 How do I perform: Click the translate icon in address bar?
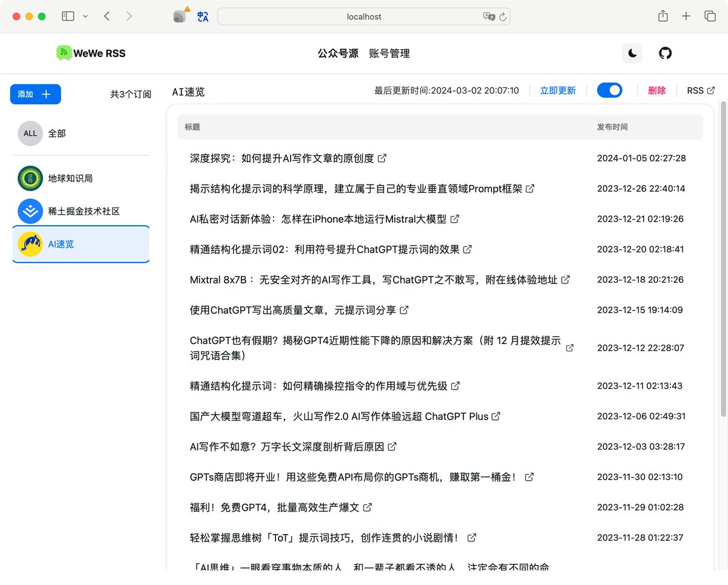(x=489, y=16)
